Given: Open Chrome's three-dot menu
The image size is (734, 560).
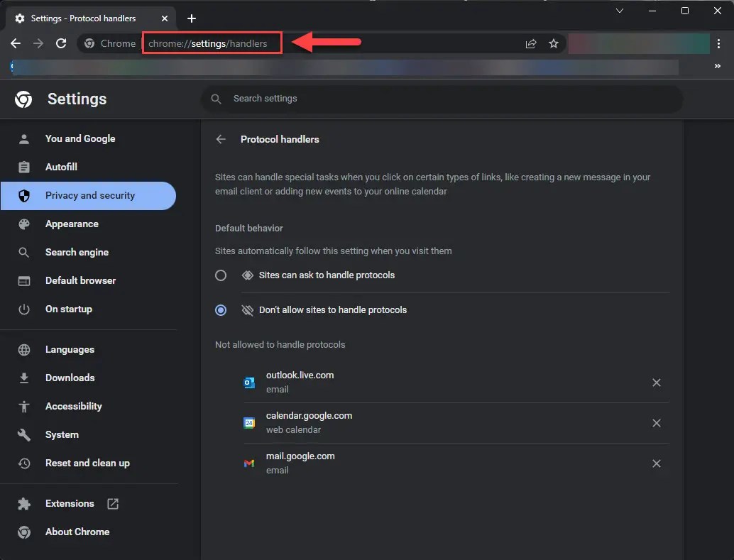Looking at the screenshot, I should coord(720,43).
